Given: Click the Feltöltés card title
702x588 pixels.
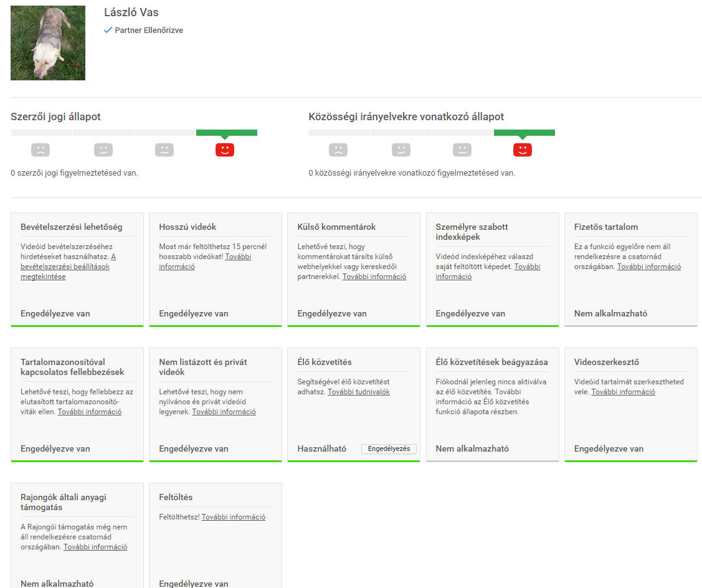Looking at the screenshot, I should (176, 498).
